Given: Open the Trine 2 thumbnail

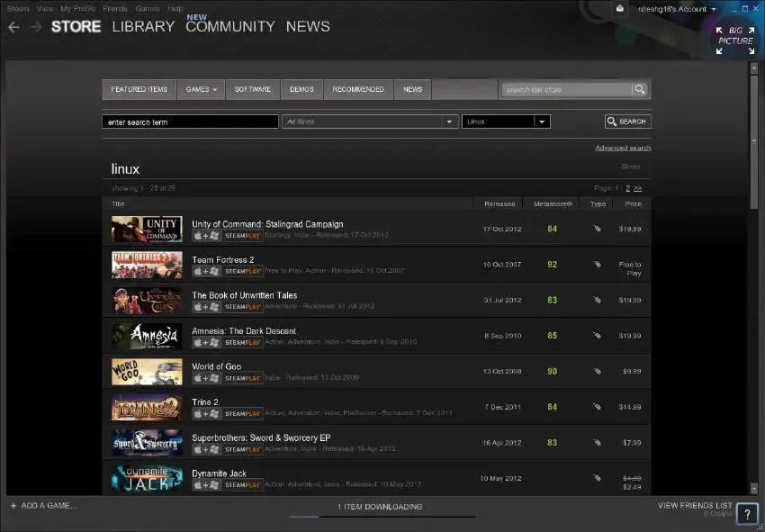Looking at the screenshot, I should (147, 407).
